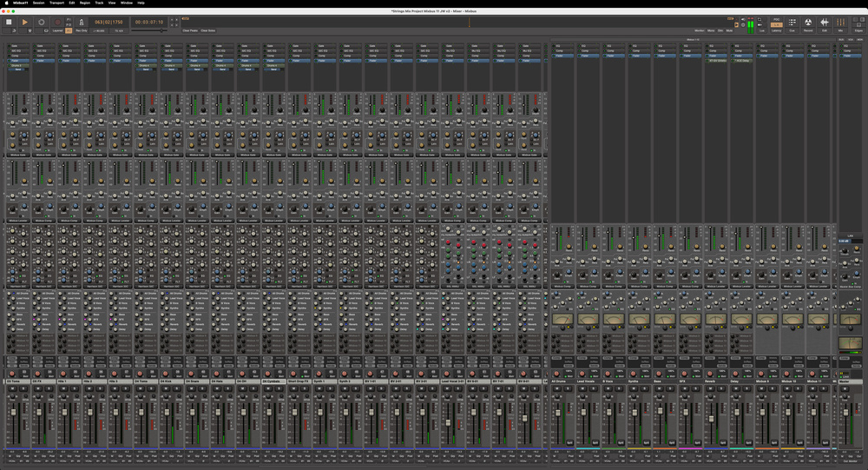Open the Region menu
Viewport: 868px width, 470px height.
85,3
